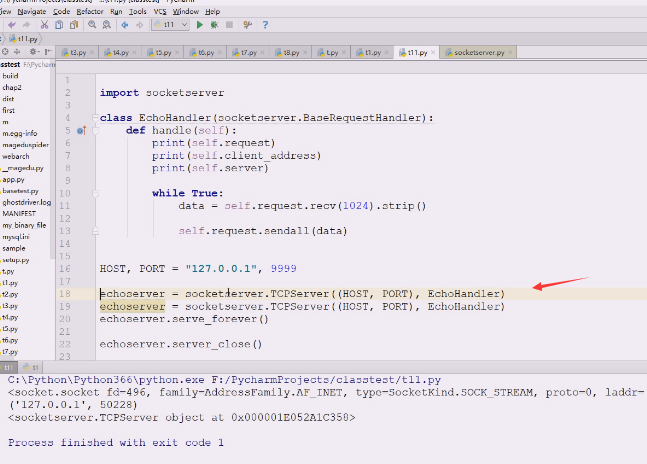Close the t5.py editor tab
The height and width of the screenshot is (464, 647).
177,52
